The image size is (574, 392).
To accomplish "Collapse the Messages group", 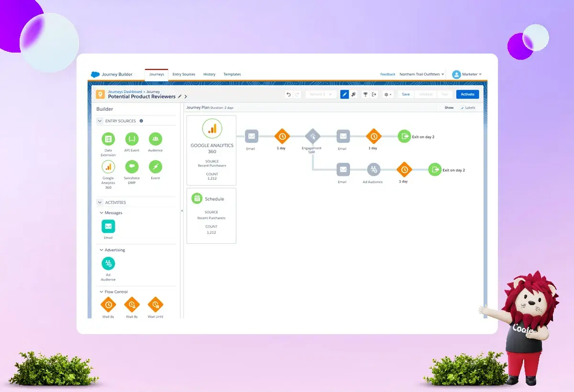I will tap(101, 213).
